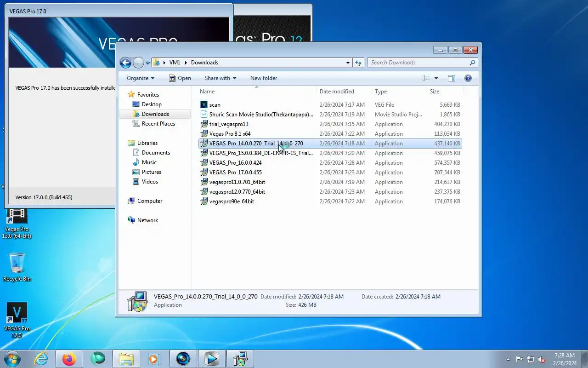Open the change view options arrow
Viewport: 588px width, 368px height.
pos(436,78)
